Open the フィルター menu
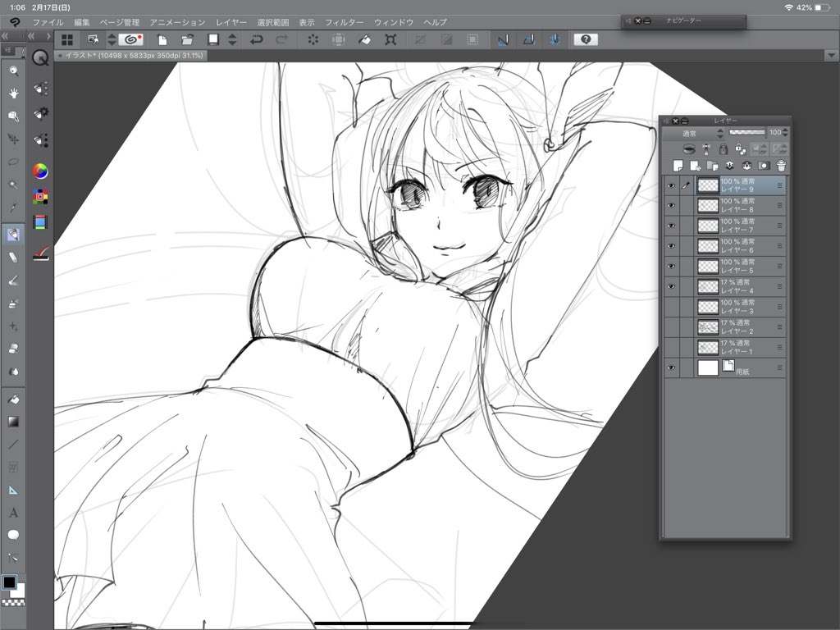Viewport: 840px width, 630px height. [344, 22]
